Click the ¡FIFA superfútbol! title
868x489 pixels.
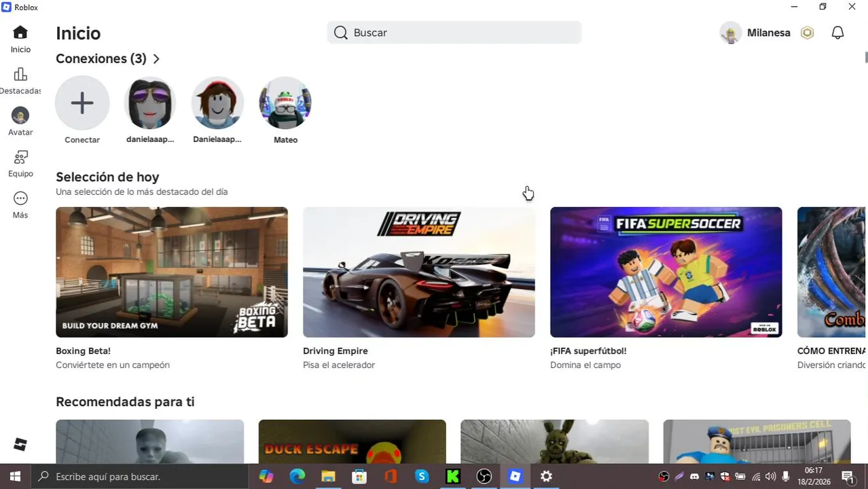pos(588,351)
